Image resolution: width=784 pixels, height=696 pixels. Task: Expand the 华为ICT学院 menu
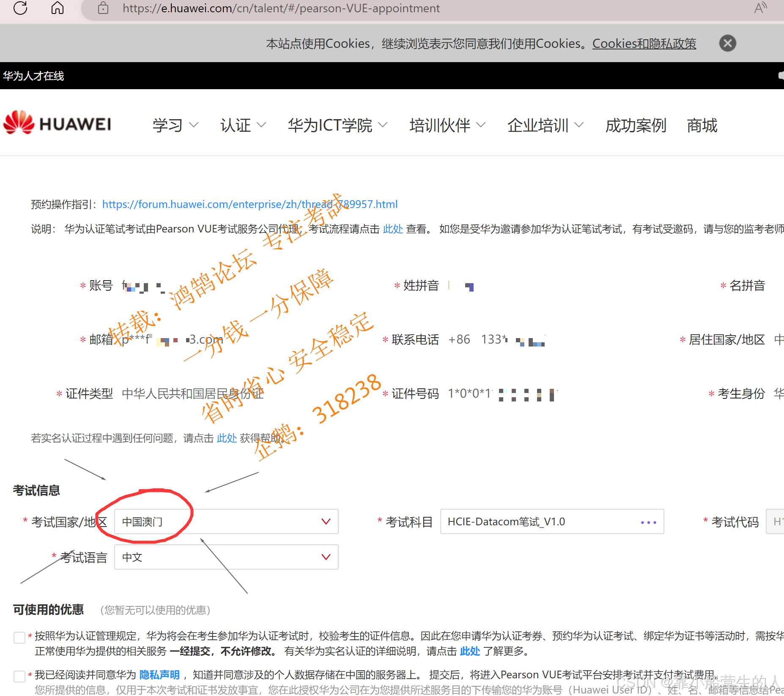coord(337,125)
